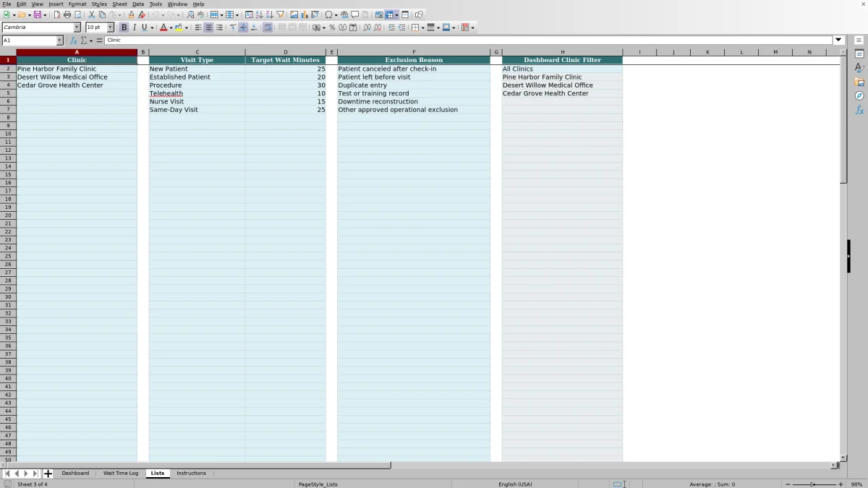Click the Sort Descending icon
Image resolution: width=868 pixels, height=488 pixels.
pos(270,14)
